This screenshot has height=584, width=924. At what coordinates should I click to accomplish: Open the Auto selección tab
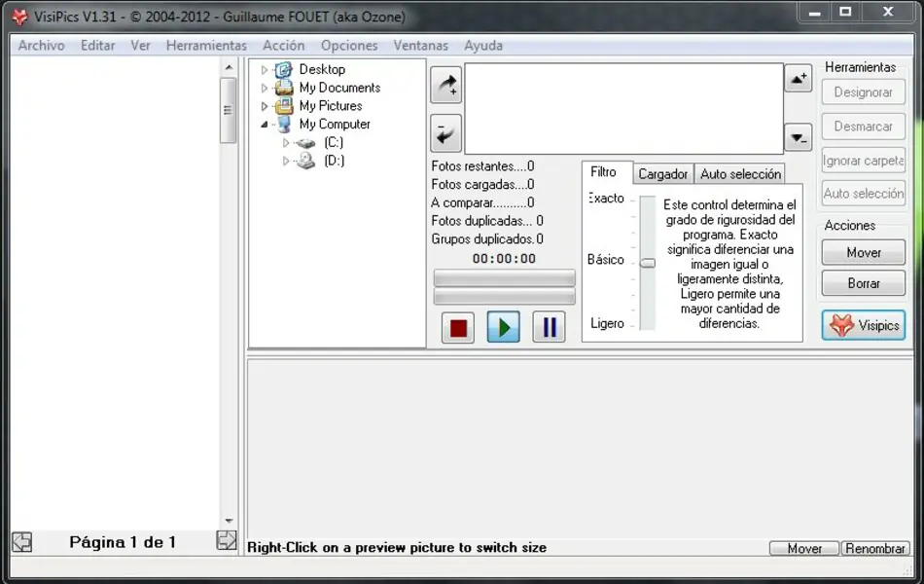coord(740,174)
